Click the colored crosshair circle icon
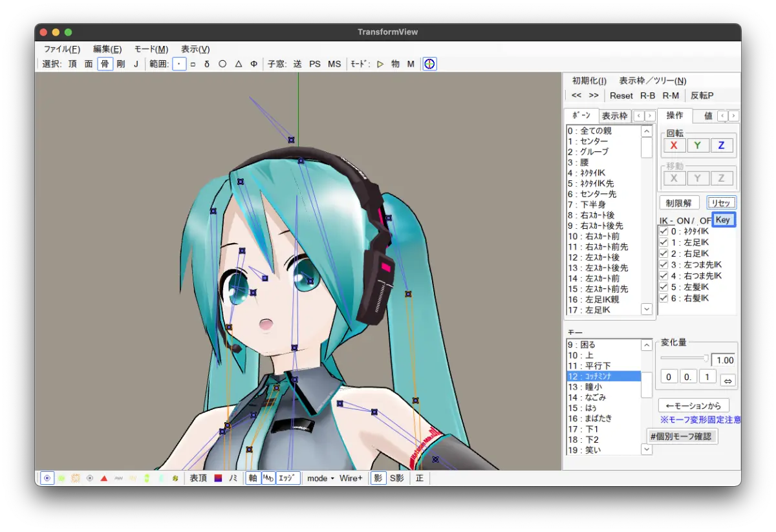This screenshot has width=776, height=532. [429, 64]
